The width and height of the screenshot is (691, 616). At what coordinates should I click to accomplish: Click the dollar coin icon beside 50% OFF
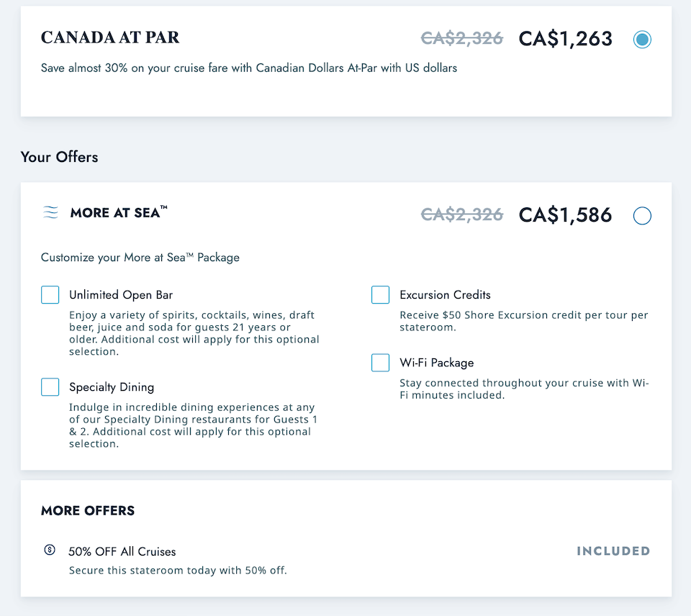click(50, 550)
